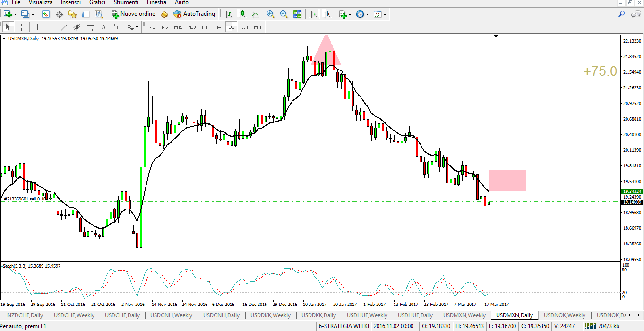The image size is (644, 331).
Task: Expand the Profiles dropdown arrow
Action: (x=33, y=14)
